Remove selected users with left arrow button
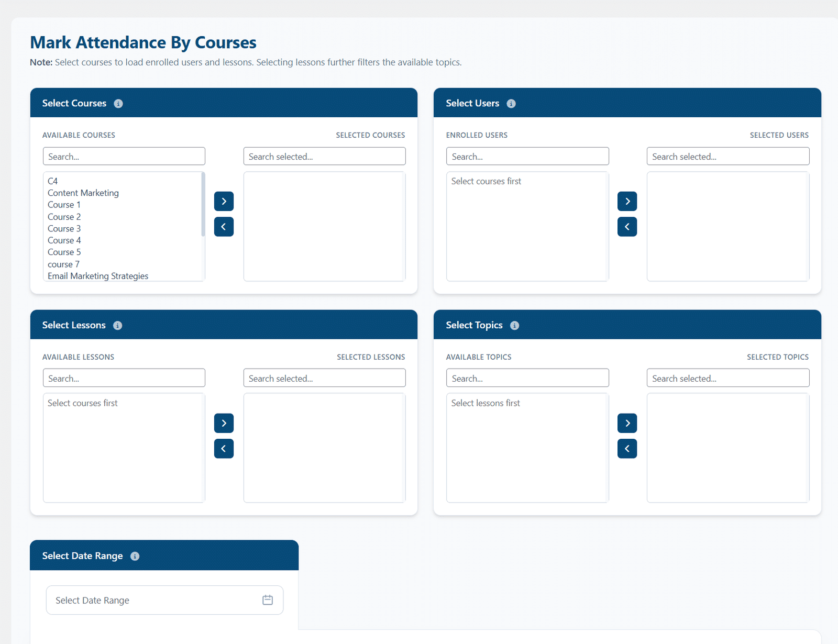 [627, 227]
